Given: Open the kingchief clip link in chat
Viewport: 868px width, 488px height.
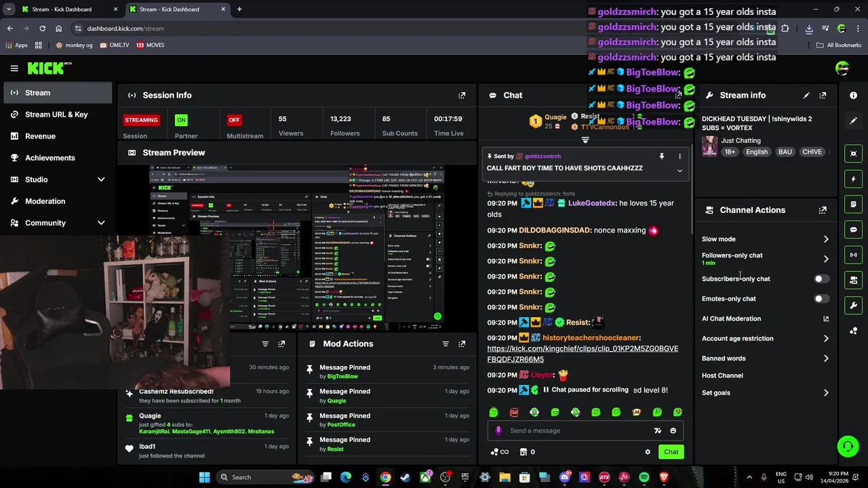Looking at the screenshot, I should pos(583,354).
